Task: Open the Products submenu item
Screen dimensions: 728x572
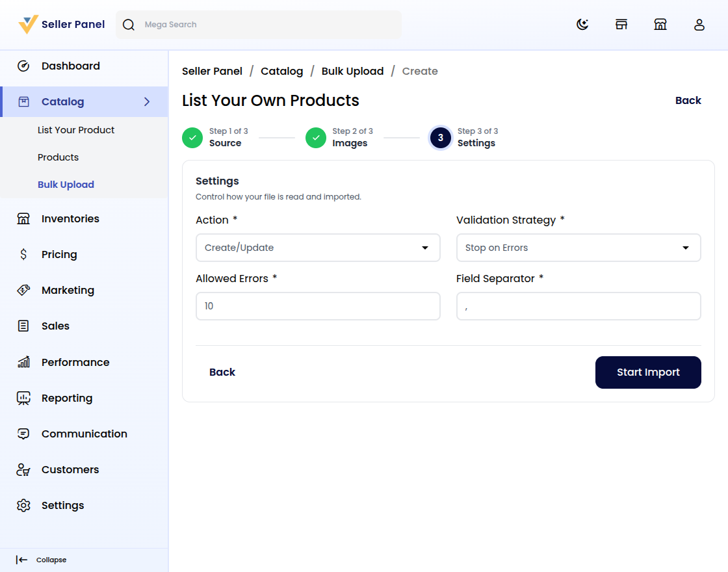Action: click(58, 157)
